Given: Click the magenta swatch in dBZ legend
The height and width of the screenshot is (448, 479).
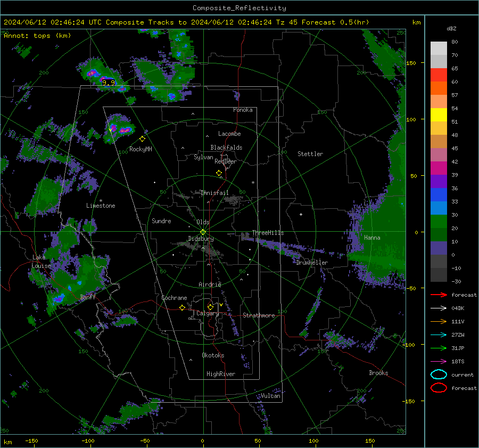Looking at the screenshot, I should (x=439, y=168).
